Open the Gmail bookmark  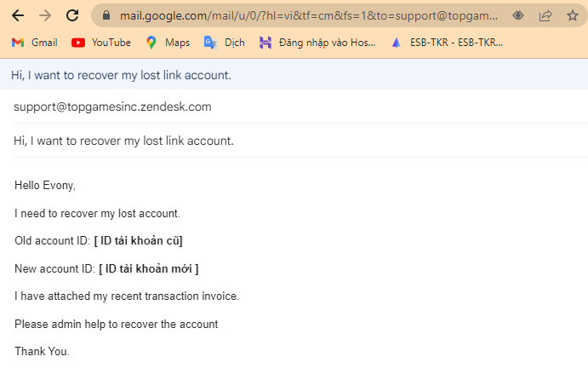pos(34,42)
